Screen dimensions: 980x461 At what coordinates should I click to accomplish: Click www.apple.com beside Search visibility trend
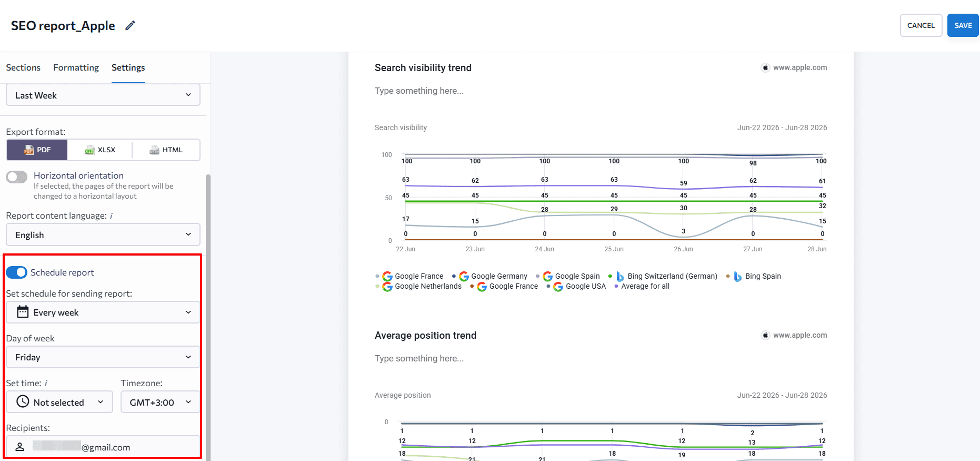click(x=800, y=67)
